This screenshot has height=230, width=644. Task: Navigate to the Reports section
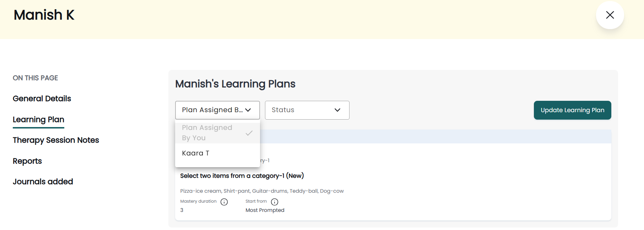pyautogui.click(x=27, y=161)
